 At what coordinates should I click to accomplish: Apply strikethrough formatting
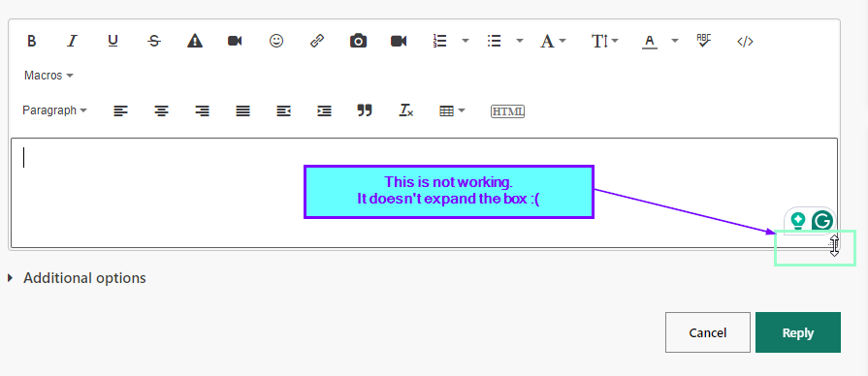pyautogui.click(x=154, y=41)
